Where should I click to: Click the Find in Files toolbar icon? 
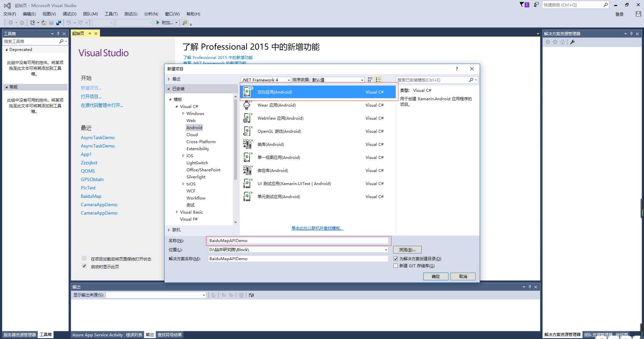tap(185, 22)
